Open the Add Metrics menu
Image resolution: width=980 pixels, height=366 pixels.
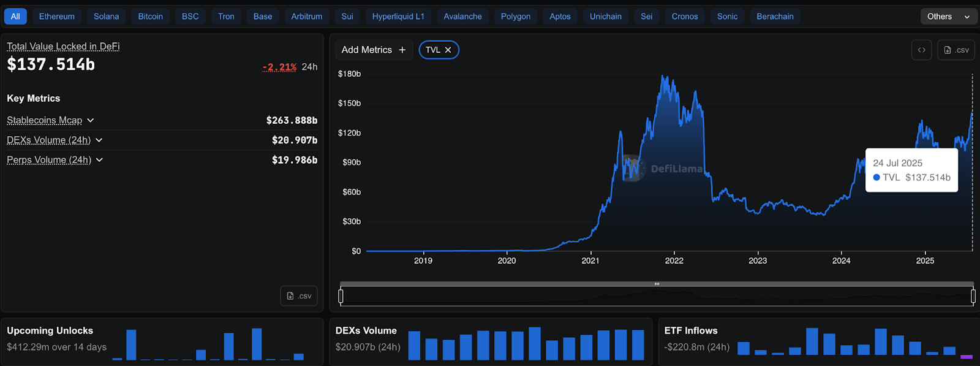pos(374,50)
